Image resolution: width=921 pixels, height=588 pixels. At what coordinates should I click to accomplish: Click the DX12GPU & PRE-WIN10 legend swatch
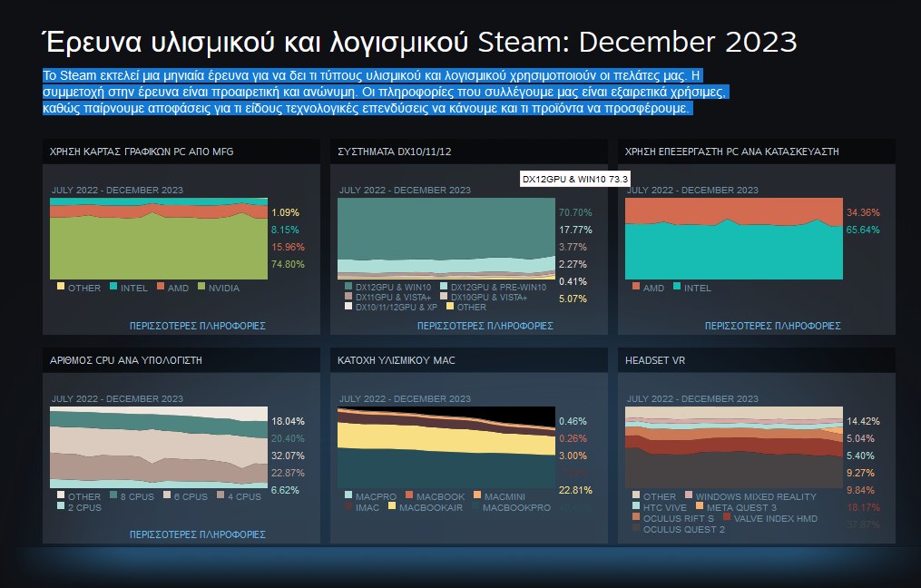click(x=444, y=286)
